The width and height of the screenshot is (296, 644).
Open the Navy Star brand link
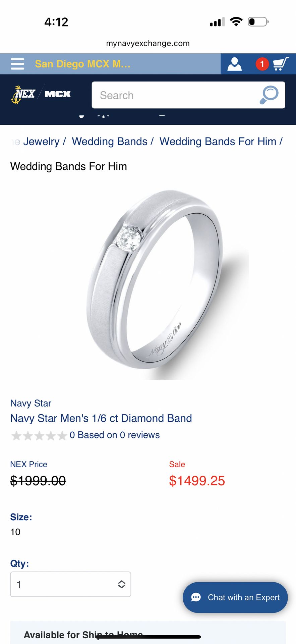click(x=31, y=403)
